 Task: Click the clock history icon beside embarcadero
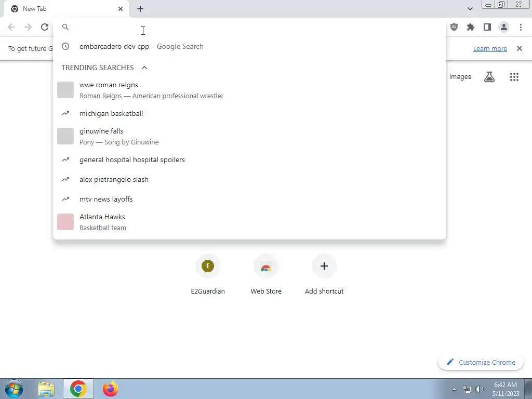point(65,46)
